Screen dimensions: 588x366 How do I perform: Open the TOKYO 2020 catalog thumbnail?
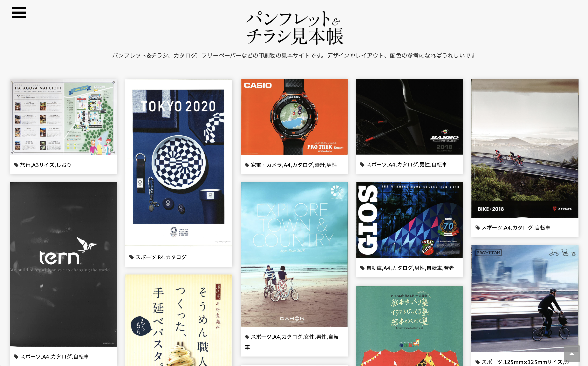(179, 162)
